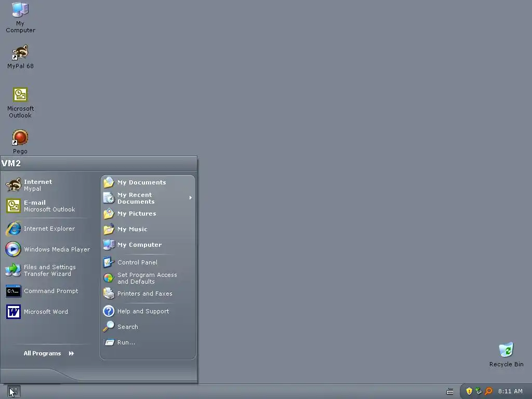Viewport: 532px width, 399px height.
Task: Click Windows Media Player icon
Action: [13, 249]
